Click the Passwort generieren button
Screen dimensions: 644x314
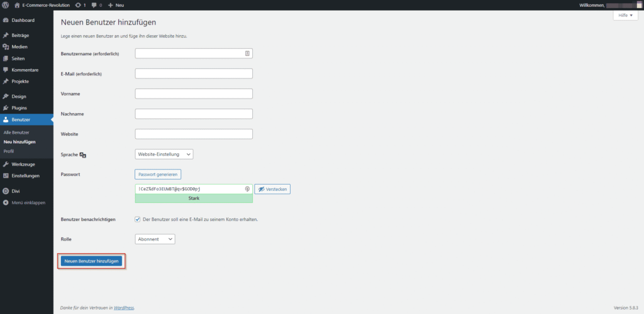click(x=158, y=174)
